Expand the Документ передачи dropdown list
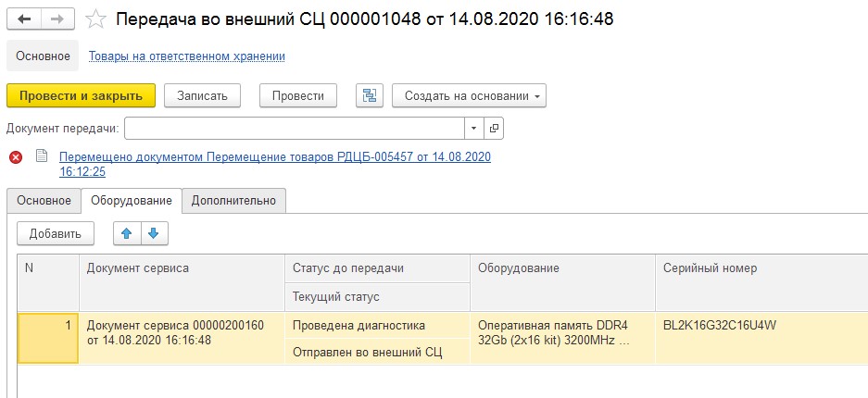This screenshot has height=398, width=868. click(x=474, y=129)
